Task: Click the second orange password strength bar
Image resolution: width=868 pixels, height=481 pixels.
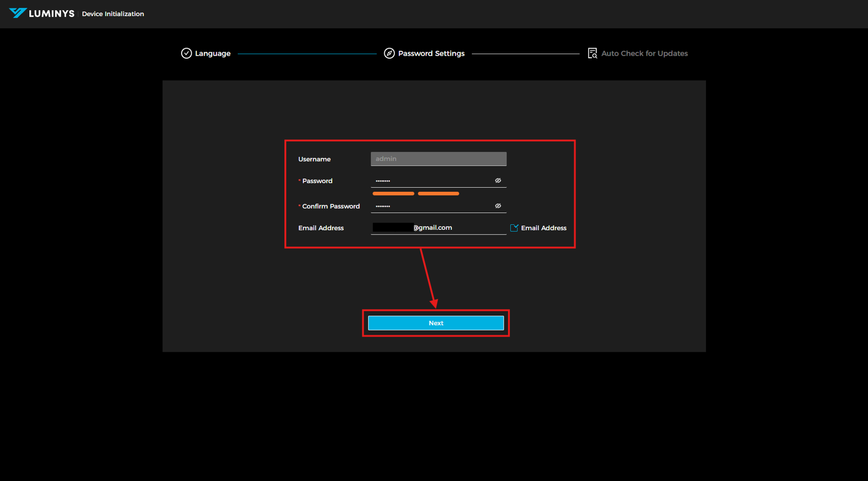Action: [x=438, y=194]
